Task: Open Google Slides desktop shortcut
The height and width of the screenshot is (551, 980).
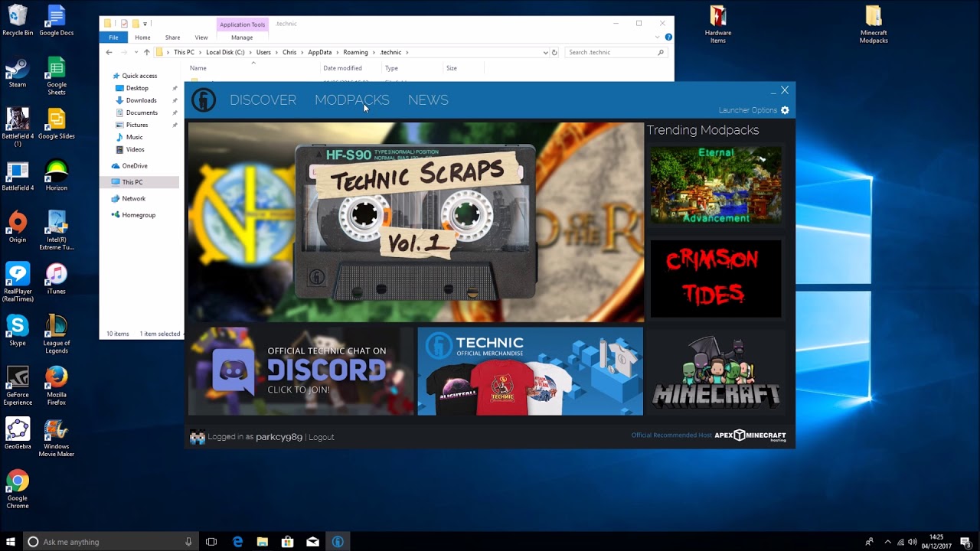Action: [57, 124]
